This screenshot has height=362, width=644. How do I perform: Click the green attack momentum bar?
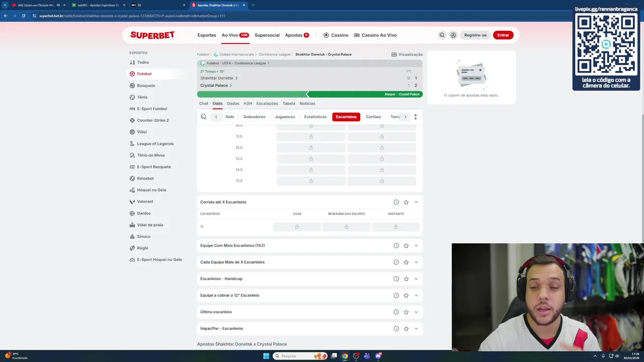[310, 95]
